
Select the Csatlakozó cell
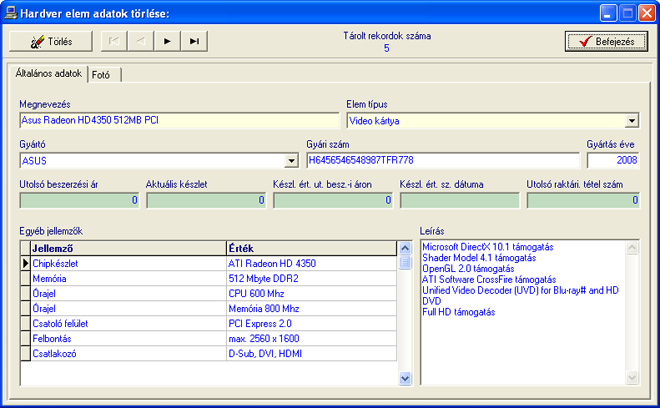point(128,354)
